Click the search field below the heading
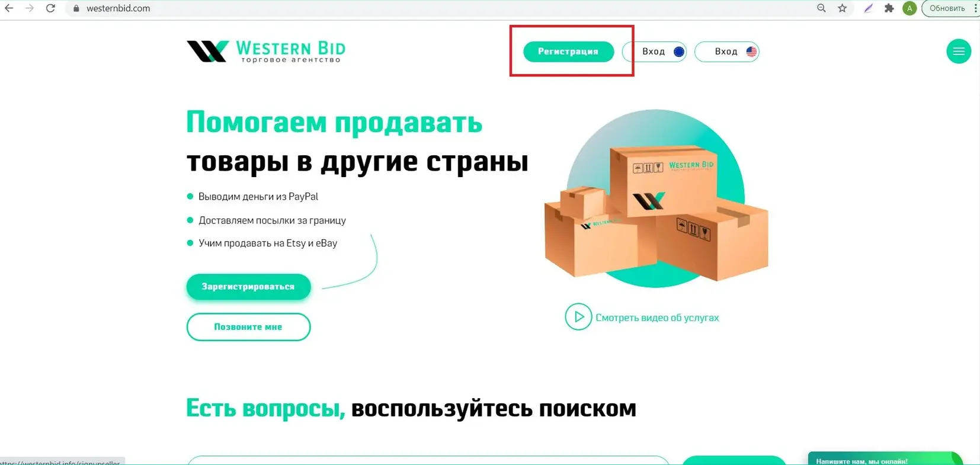Viewport: 980px width, 465px height. coord(428,460)
